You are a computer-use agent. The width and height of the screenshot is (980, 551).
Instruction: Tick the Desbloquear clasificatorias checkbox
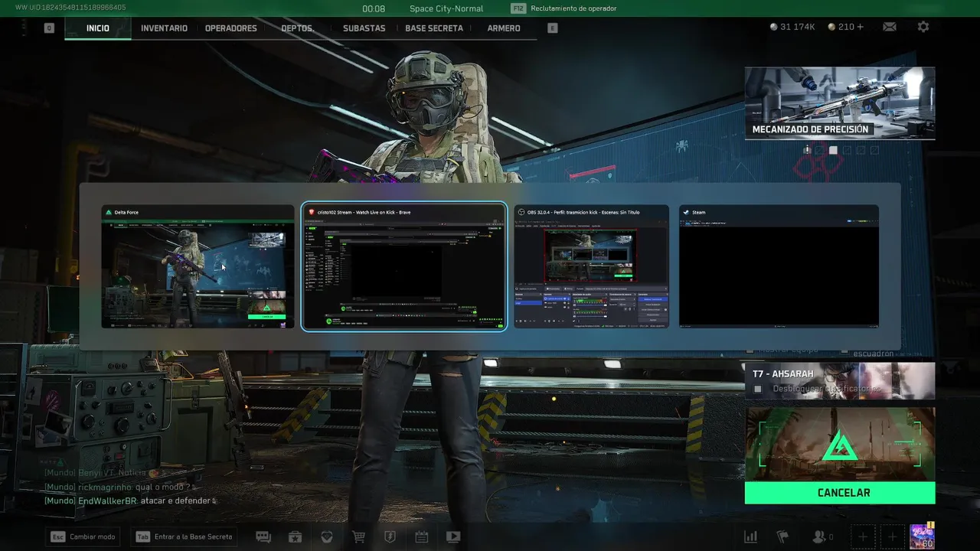[x=757, y=389]
